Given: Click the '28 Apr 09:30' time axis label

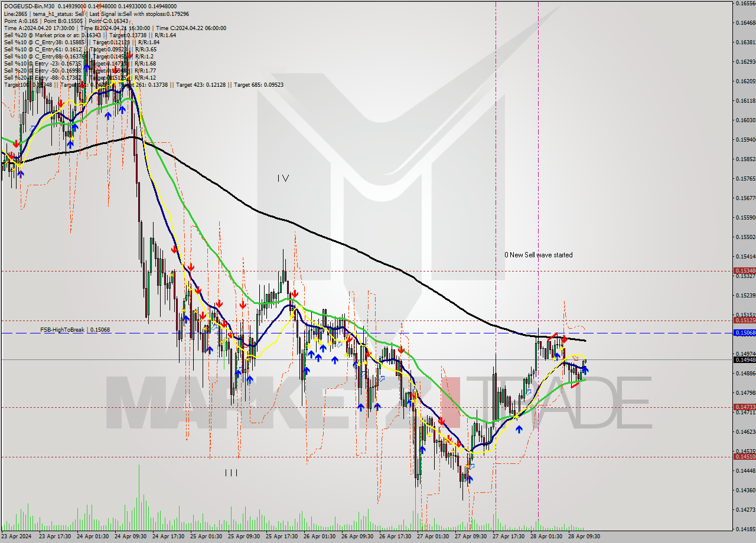Looking at the screenshot, I should click(585, 537).
